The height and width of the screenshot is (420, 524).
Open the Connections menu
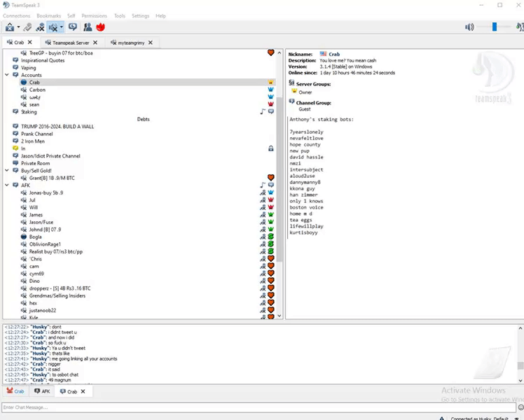(x=16, y=15)
